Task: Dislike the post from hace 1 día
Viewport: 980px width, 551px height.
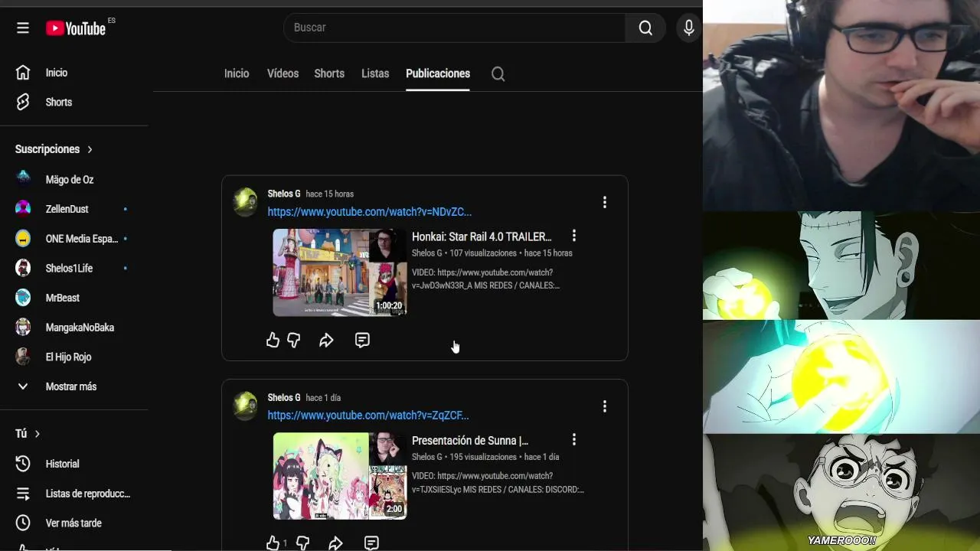Action: pos(302,543)
